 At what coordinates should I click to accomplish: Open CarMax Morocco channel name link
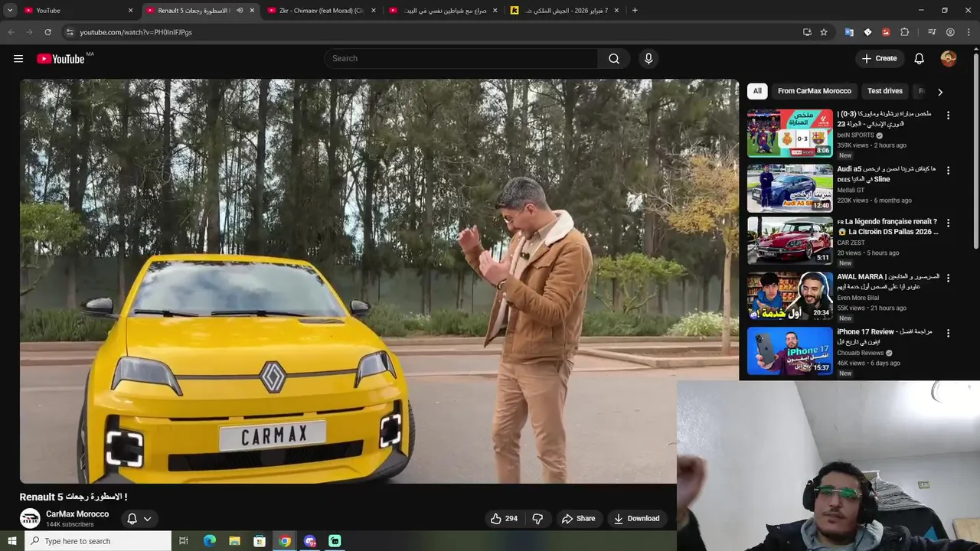click(77, 514)
